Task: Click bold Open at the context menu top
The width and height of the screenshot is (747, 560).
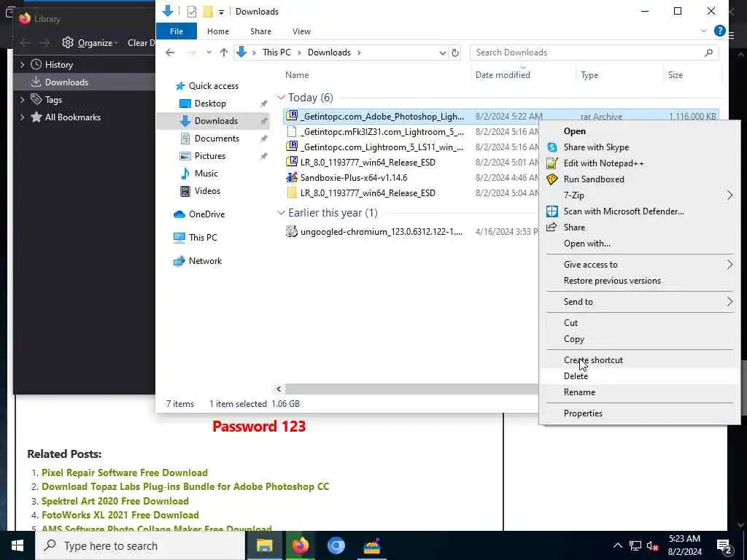Action: [575, 131]
